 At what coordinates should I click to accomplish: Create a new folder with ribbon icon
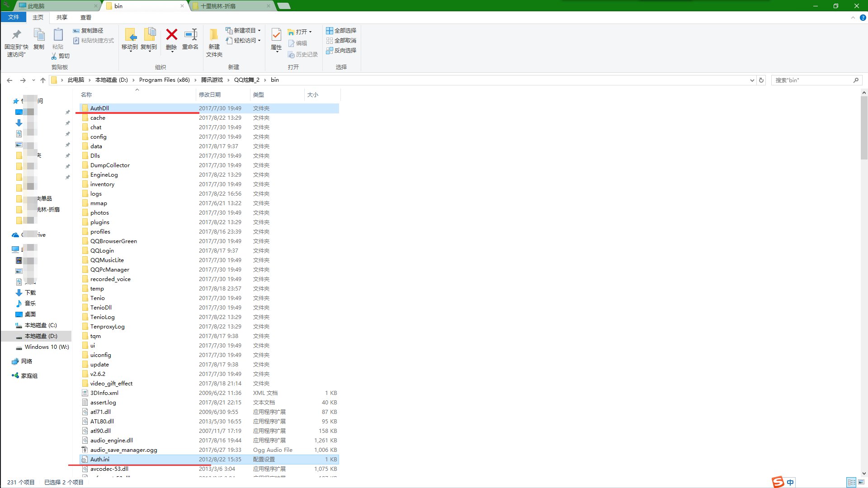pos(214,35)
